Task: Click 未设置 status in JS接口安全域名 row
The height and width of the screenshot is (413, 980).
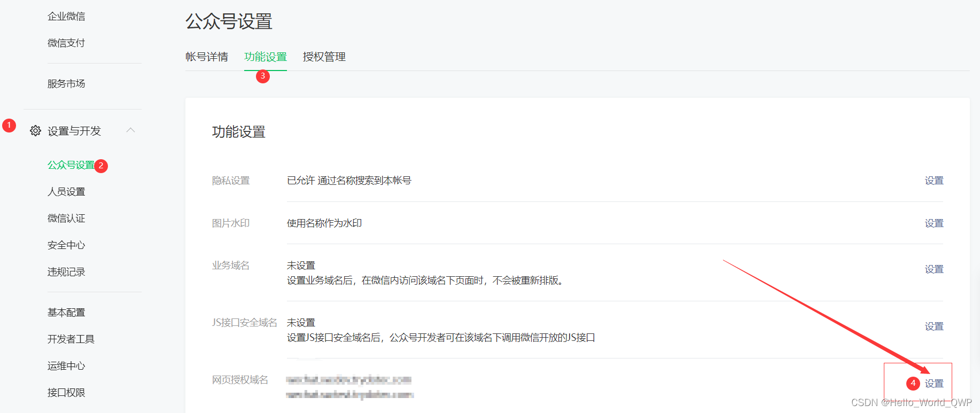Action: click(x=301, y=323)
